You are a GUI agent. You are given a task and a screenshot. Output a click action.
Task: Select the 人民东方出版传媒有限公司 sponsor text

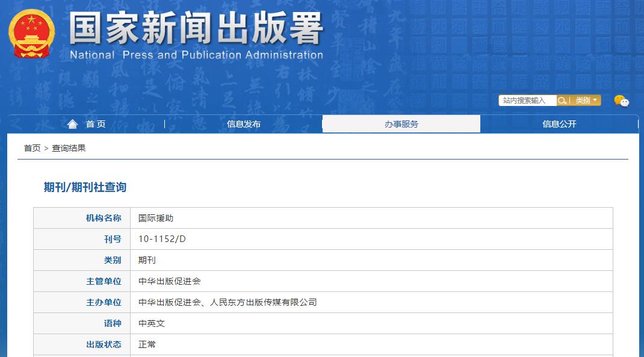coord(263,302)
